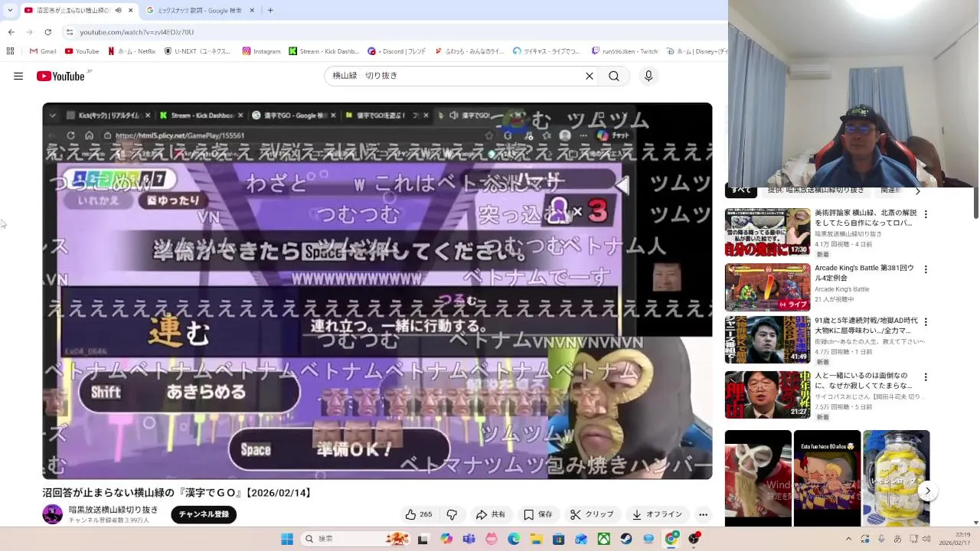Open the masked noodle-eating Short
The height and width of the screenshot is (551, 980).
[x=758, y=478]
